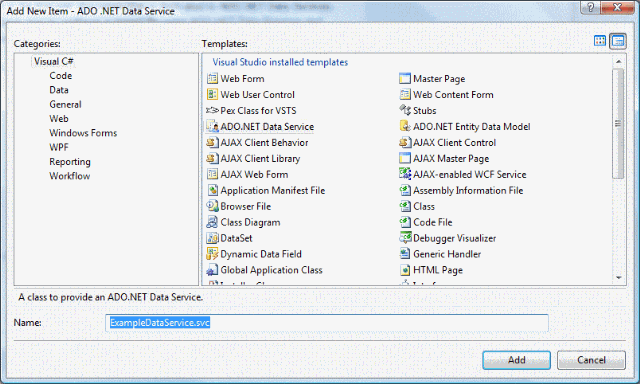The width and height of the screenshot is (640, 384).
Task: Open the General category
Action: pos(65,104)
